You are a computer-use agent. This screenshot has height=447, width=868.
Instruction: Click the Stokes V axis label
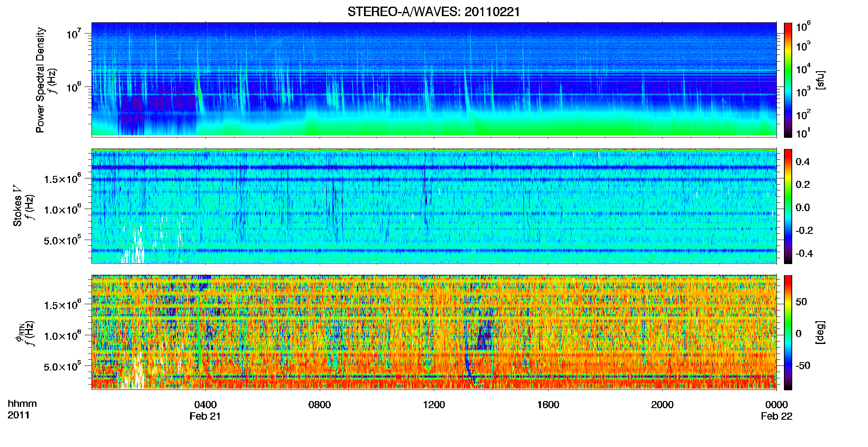[17, 205]
